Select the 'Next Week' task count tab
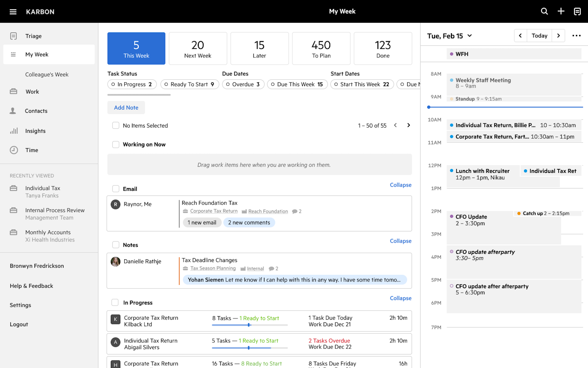The image size is (588, 368). tap(197, 48)
